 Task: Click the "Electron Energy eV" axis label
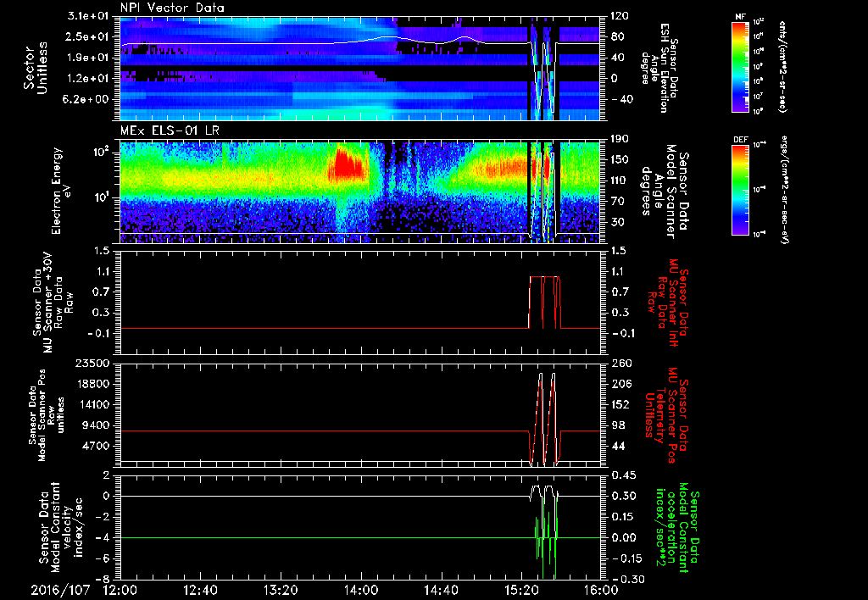(61, 191)
